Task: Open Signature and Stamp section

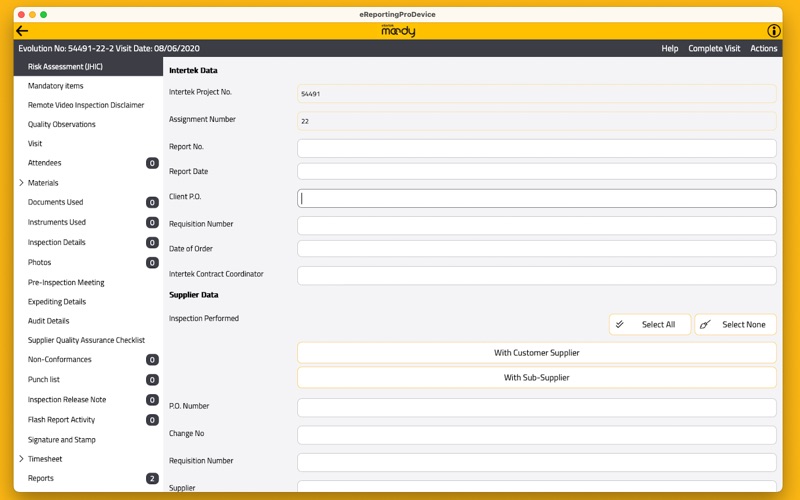Action: (x=88, y=440)
